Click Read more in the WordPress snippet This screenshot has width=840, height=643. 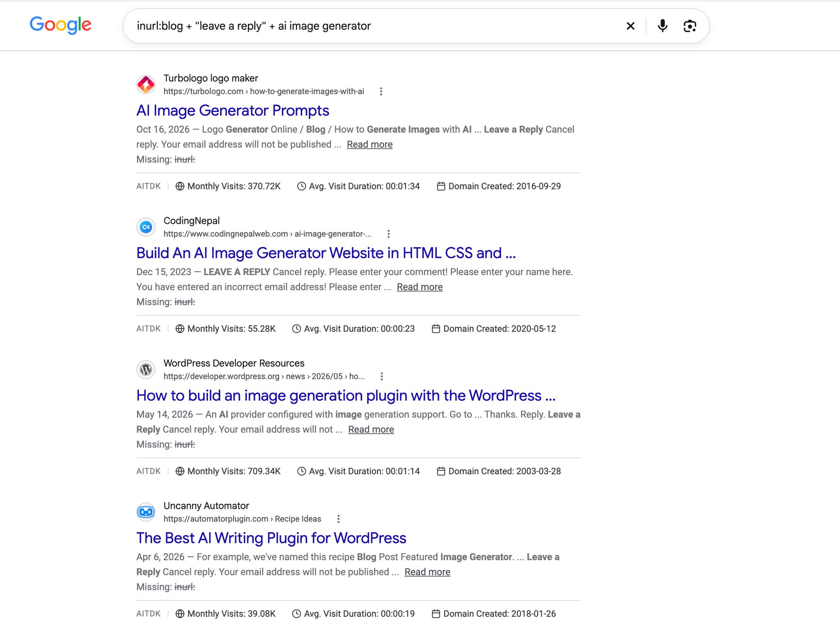371,429
